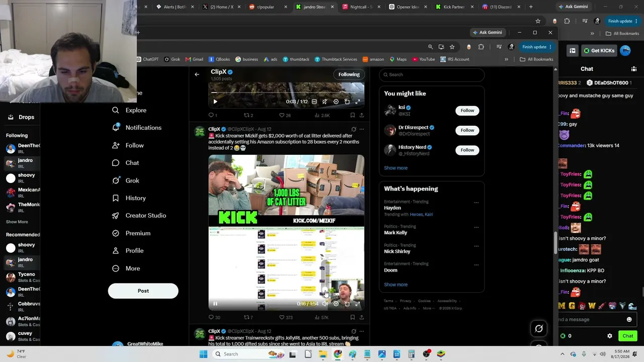The height and width of the screenshot is (362, 644).
Task: Open Kick chat settings gear
Action: click(610, 336)
